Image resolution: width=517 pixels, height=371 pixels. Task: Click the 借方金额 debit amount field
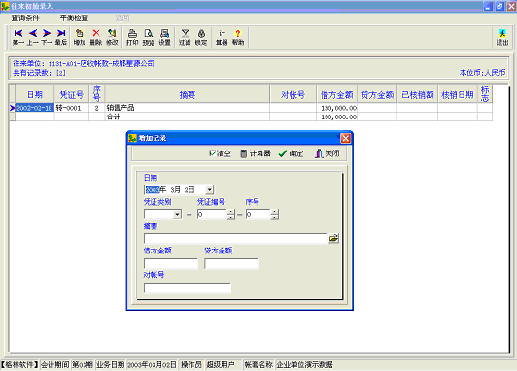coord(171,263)
